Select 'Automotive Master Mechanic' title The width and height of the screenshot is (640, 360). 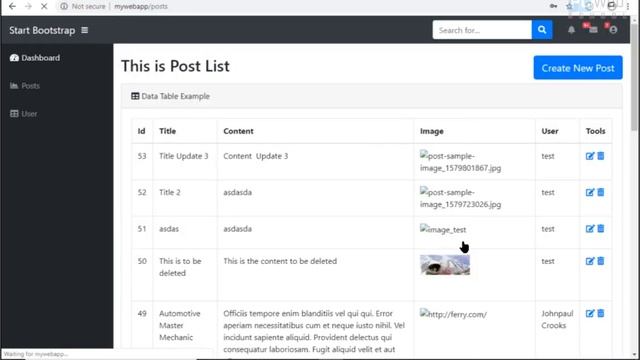180,325
